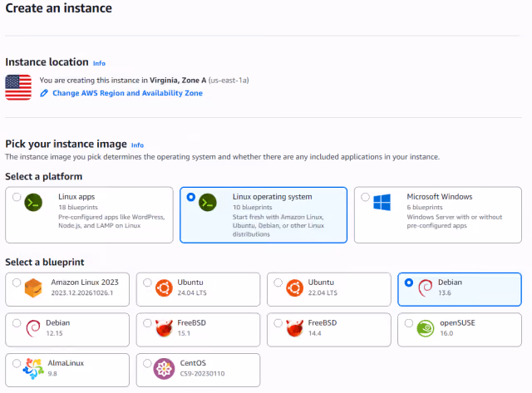Click the Debian 12.15 swirl logo
The height and width of the screenshot is (393, 532).
pos(33,328)
